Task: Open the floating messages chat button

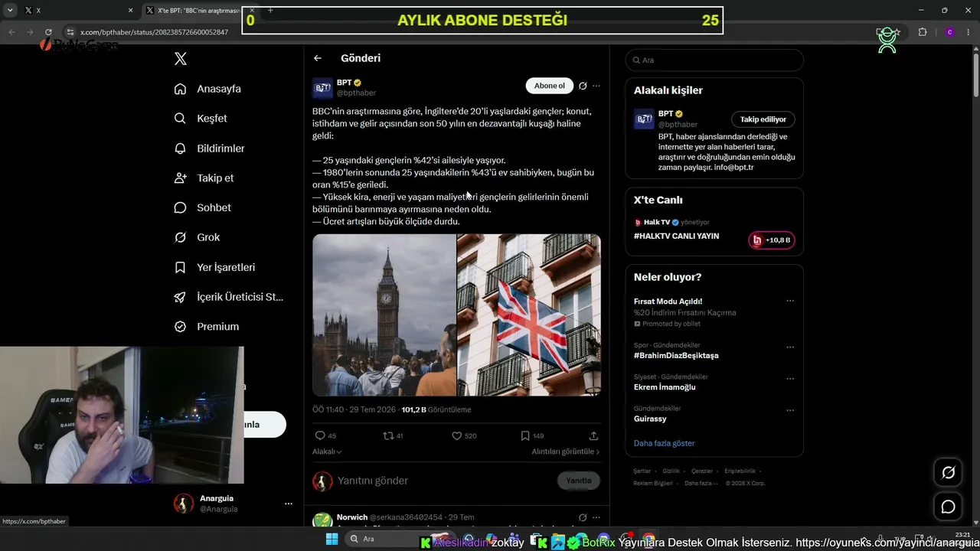Action: click(x=948, y=507)
